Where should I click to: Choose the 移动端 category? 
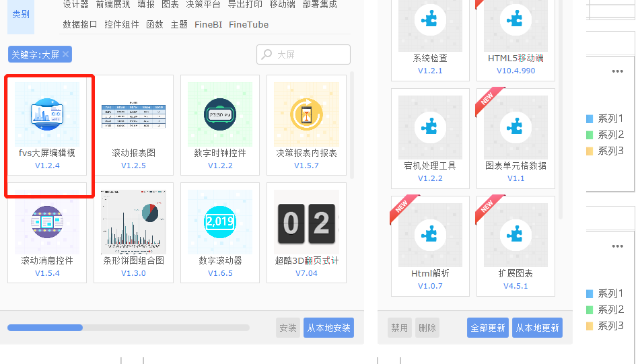(282, 5)
